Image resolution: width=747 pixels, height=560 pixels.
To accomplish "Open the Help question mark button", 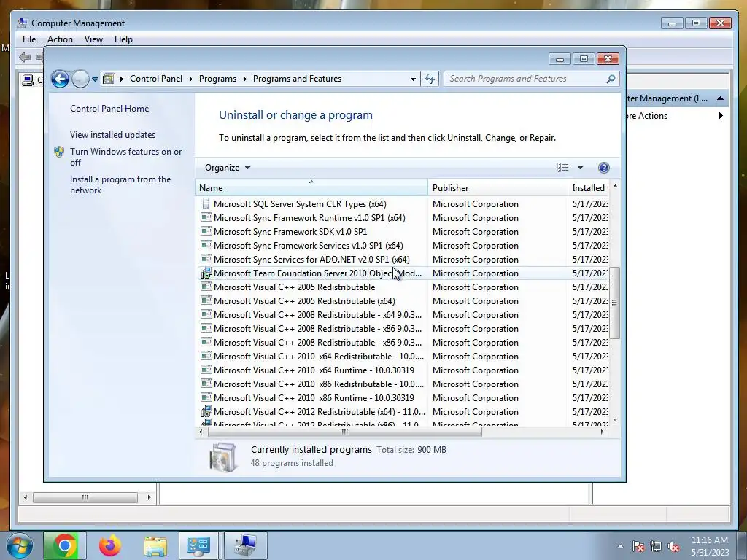I will coord(603,168).
